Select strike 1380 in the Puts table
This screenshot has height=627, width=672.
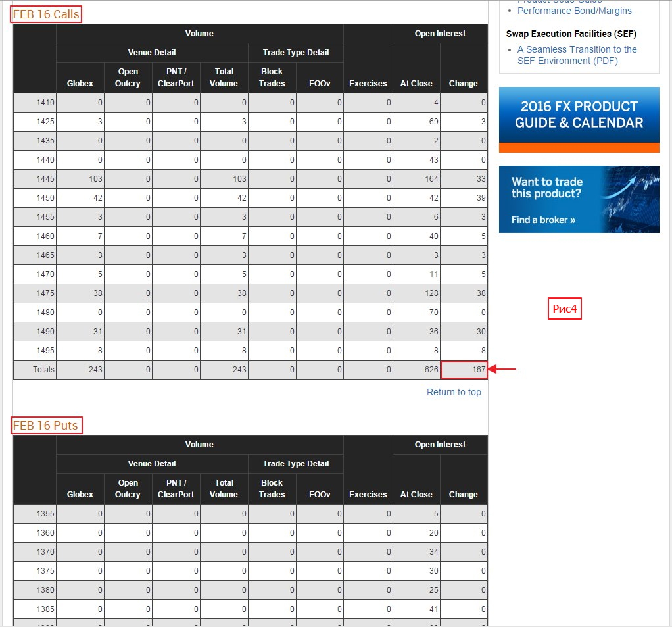(45, 590)
